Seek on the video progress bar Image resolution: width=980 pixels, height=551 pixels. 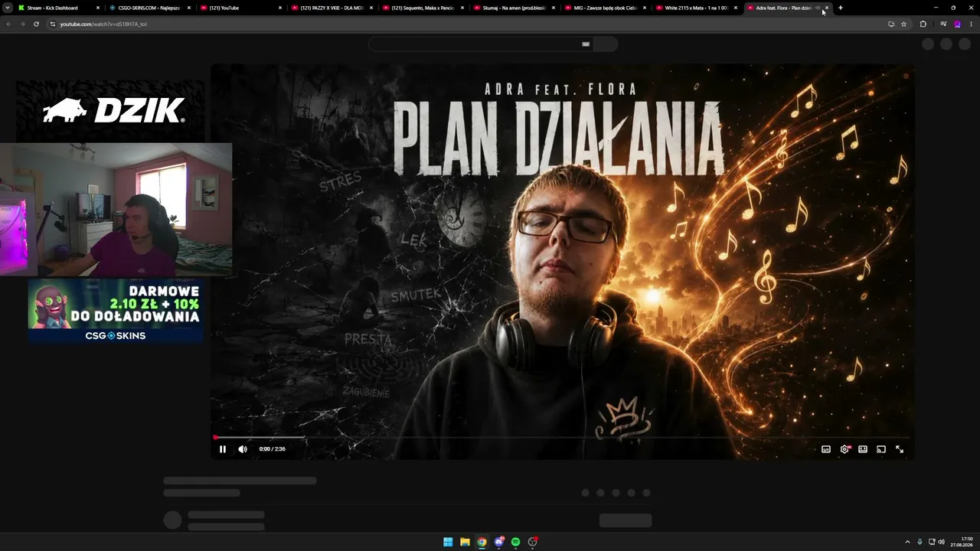(x=561, y=437)
